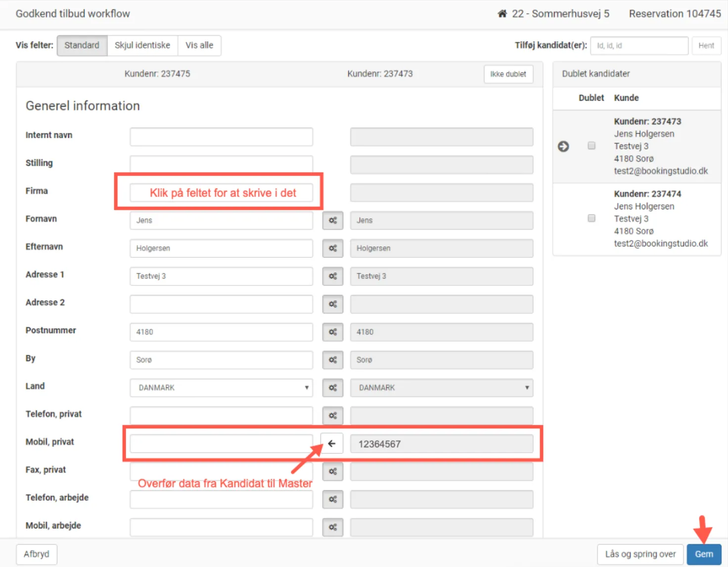The width and height of the screenshot is (728, 567).
Task: Check the dublet box for Kundenr 237474
Action: coord(591,218)
